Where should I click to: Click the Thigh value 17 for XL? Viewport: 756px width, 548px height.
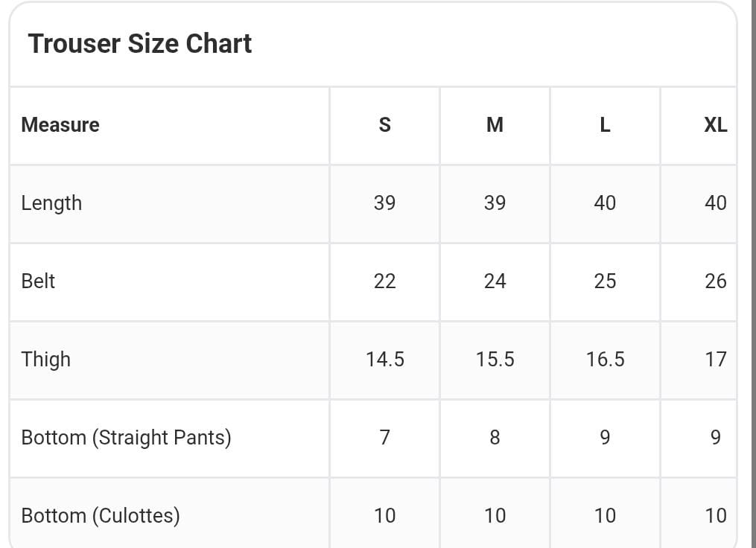[x=715, y=360]
